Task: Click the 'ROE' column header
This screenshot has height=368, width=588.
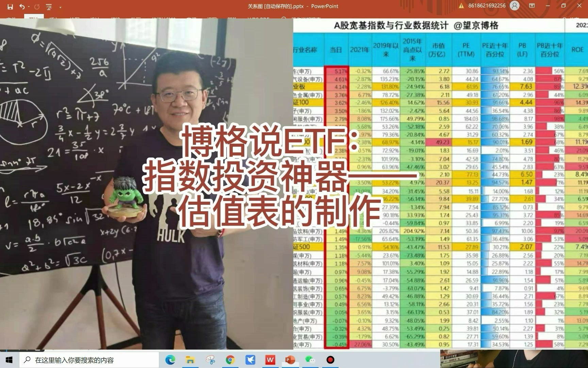Action: (x=577, y=50)
